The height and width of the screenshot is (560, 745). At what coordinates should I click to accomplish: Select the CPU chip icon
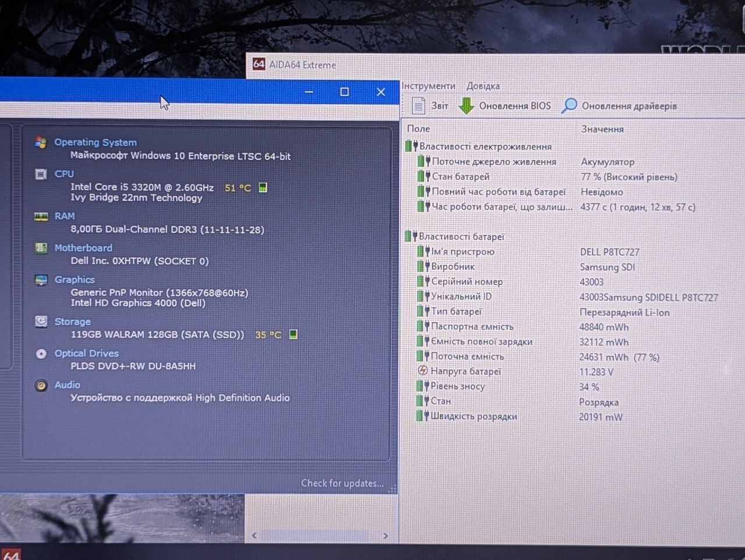click(x=41, y=174)
